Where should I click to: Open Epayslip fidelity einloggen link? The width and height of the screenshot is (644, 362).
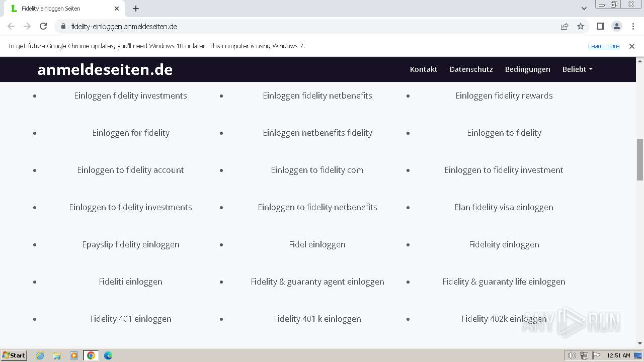click(131, 244)
